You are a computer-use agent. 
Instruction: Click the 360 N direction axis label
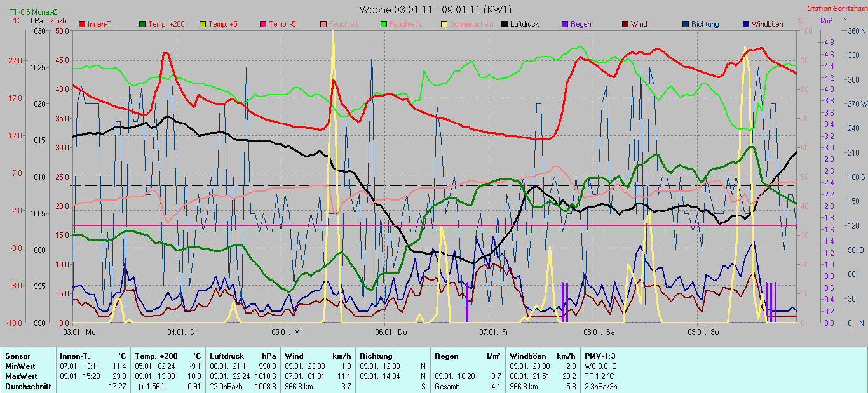(x=855, y=30)
